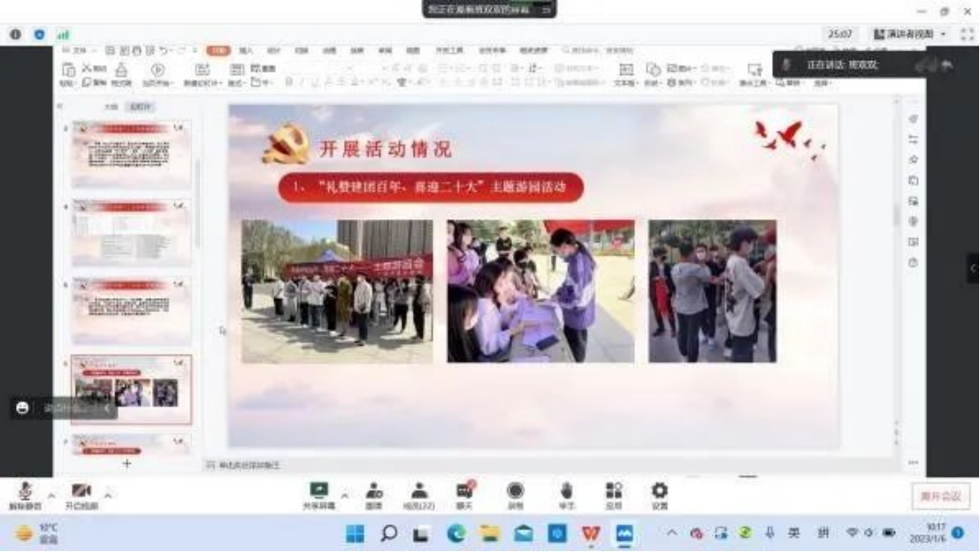Select the highlighted Home ribbon tab

click(x=218, y=50)
